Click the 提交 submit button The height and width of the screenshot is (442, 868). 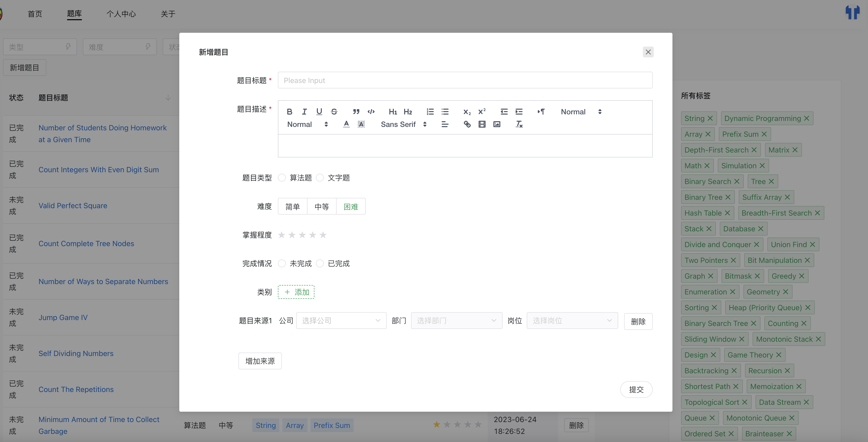click(x=636, y=389)
